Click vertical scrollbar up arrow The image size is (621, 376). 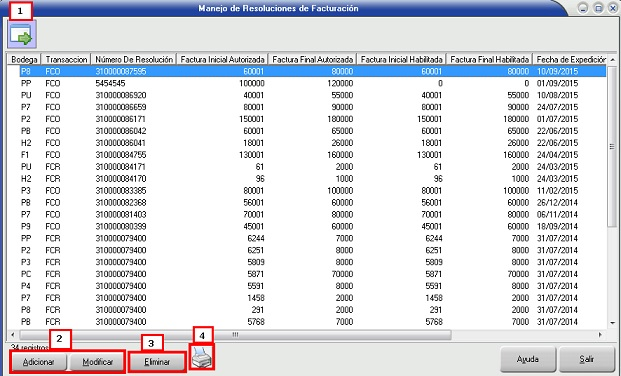tap(612, 59)
